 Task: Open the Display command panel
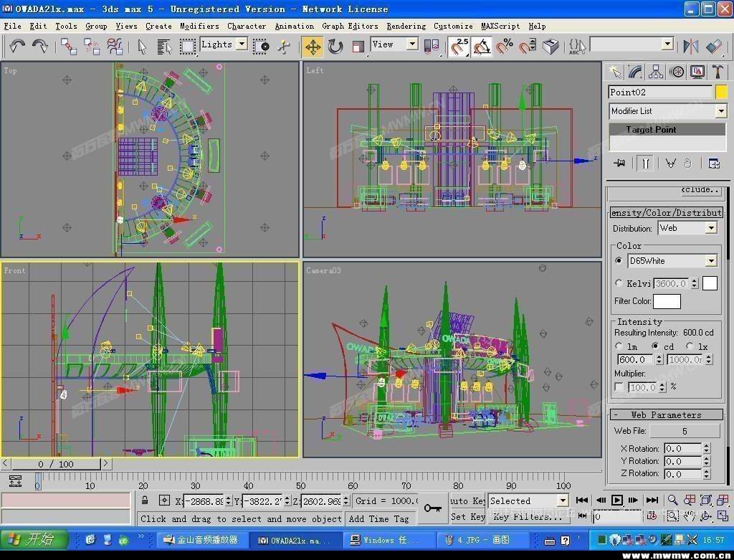697,72
